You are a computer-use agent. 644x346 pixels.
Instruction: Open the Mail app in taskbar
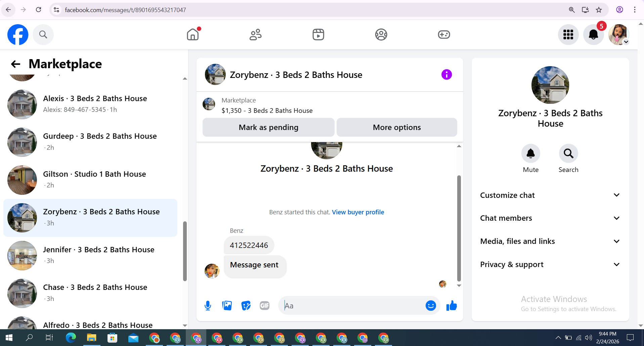coord(133,338)
